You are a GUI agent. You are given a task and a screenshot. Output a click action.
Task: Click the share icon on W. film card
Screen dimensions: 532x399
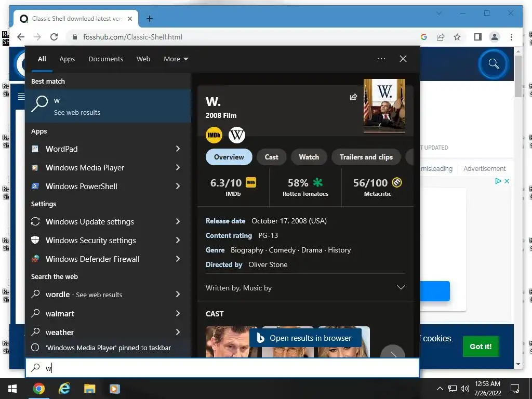coord(353,97)
